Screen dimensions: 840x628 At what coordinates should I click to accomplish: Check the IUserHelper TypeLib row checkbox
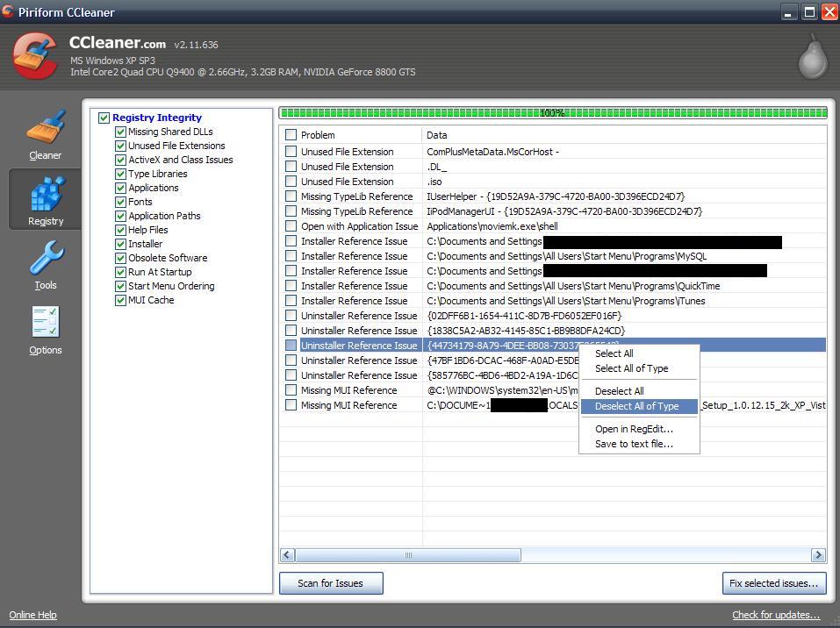pyautogui.click(x=291, y=196)
